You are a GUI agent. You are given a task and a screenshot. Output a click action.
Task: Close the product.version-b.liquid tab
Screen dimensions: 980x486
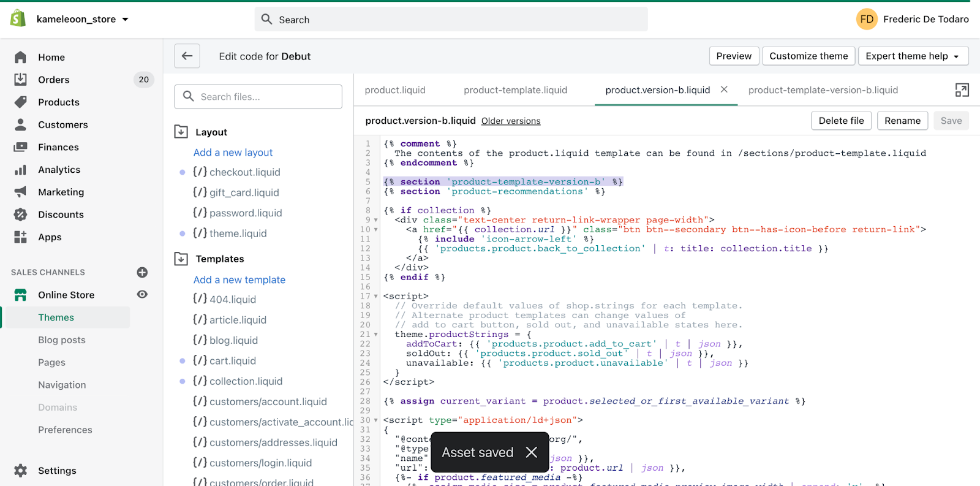(724, 89)
